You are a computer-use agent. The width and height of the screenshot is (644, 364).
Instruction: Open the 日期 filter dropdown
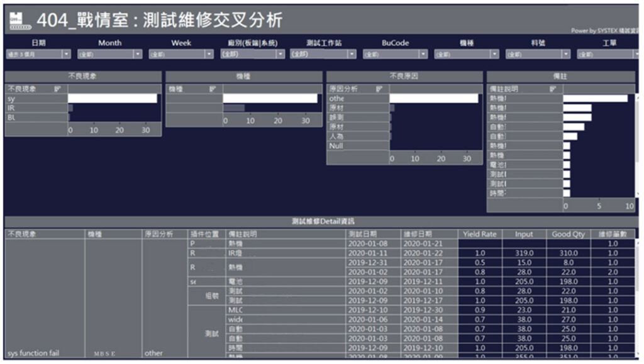[x=66, y=55]
